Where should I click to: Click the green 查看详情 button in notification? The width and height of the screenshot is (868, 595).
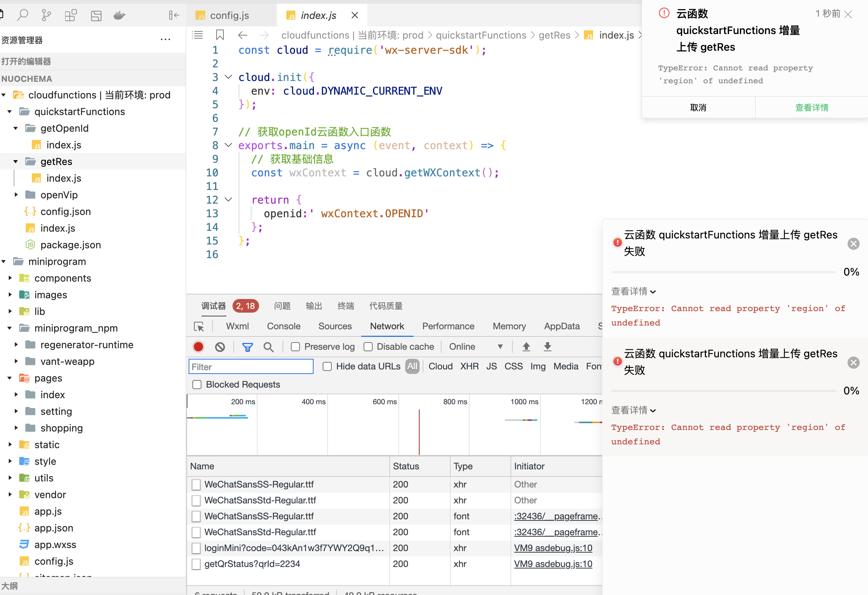point(812,107)
